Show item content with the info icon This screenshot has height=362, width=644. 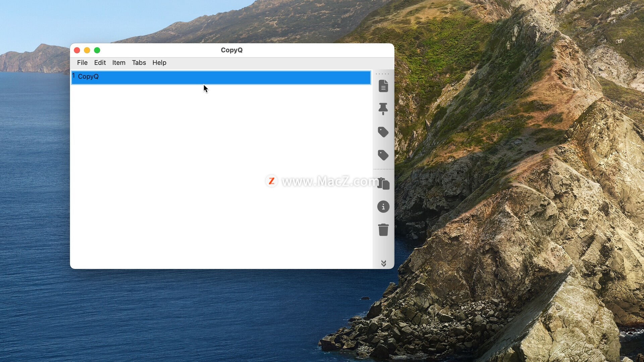[x=383, y=207]
